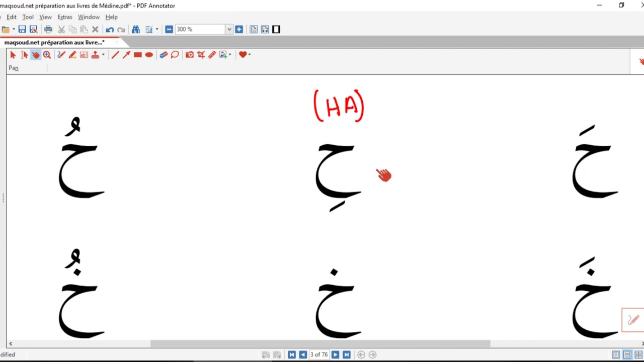Select the Stamp tool
Viewport: 644px width, 362px height.
coord(95,54)
